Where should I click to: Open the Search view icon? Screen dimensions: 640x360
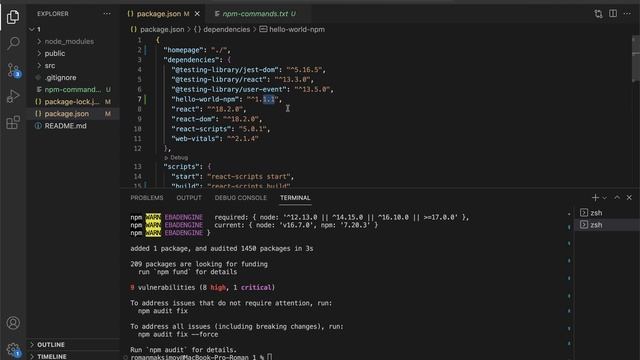point(13,43)
